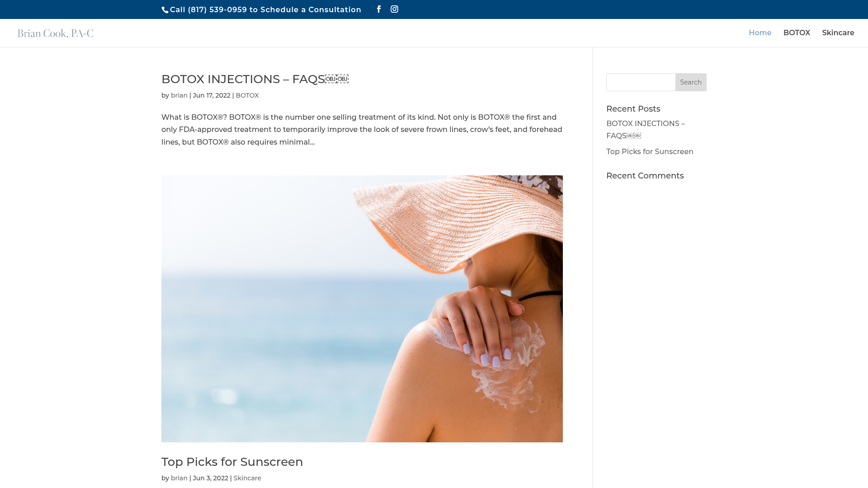868x488 pixels.
Task: Open the Instagram icon link
Action: pyautogui.click(x=395, y=9)
